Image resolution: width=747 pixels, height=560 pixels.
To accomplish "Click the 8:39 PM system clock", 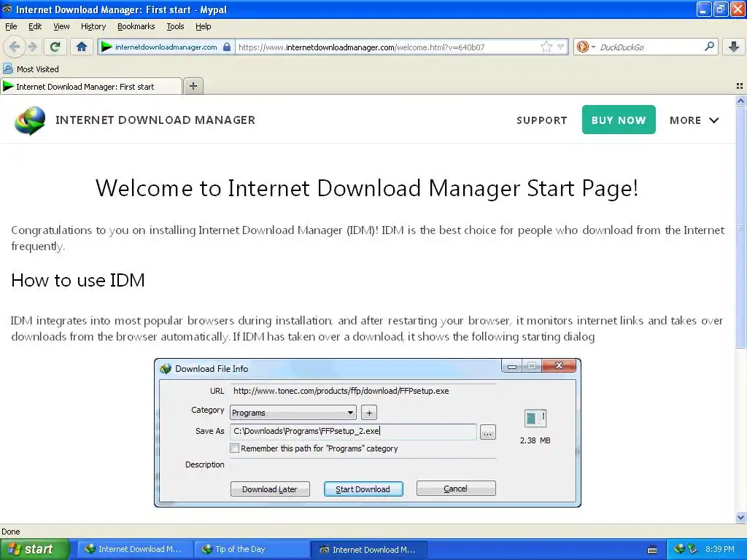I will 720,549.
